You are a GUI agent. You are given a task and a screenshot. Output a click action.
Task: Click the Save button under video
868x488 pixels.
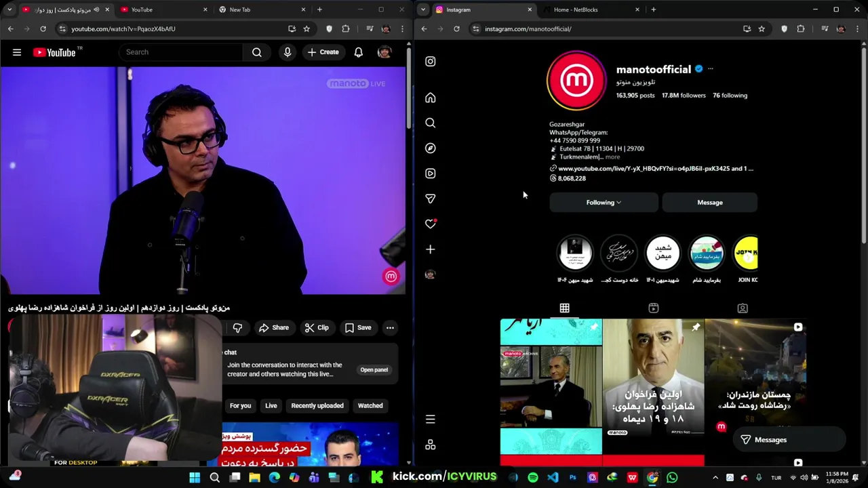point(358,328)
